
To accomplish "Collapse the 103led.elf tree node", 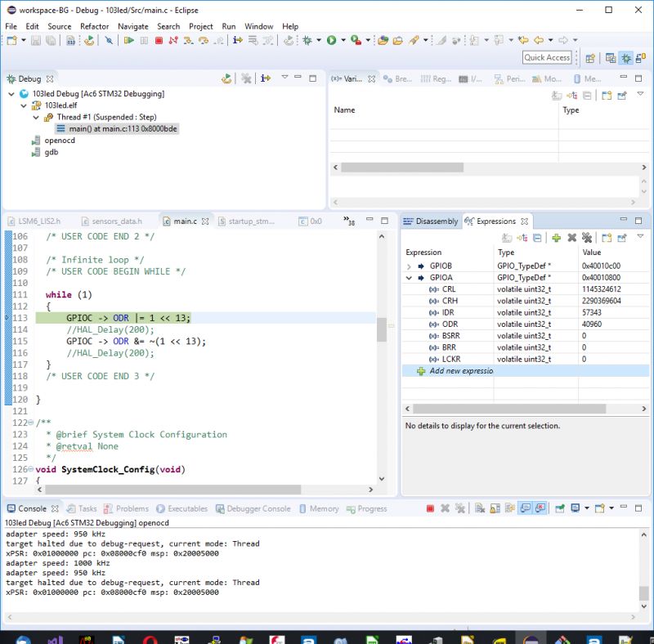I will 24,105.
